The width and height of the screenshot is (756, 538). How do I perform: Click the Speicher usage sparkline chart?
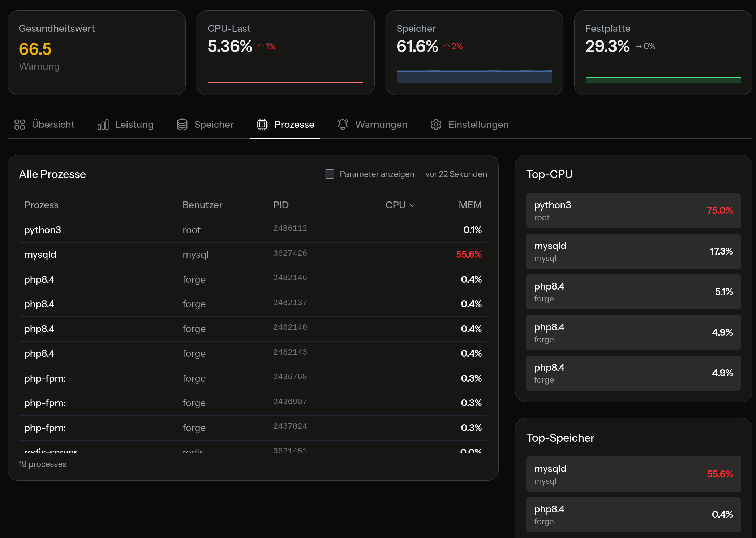tap(474, 77)
